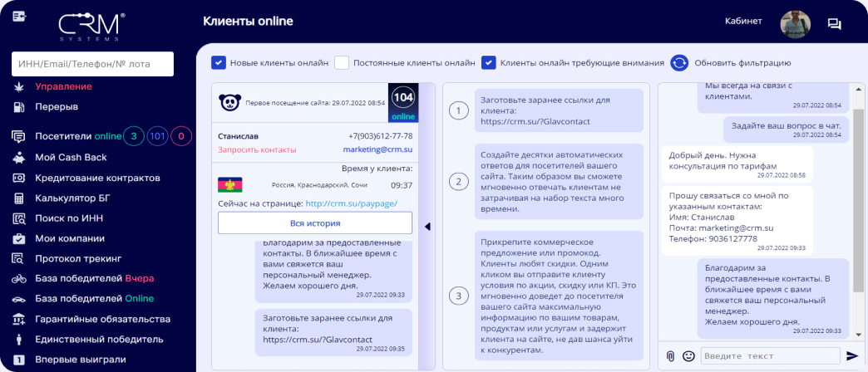Open the emoji smiley picker
The width and height of the screenshot is (868, 372).
[x=688, y=356]
